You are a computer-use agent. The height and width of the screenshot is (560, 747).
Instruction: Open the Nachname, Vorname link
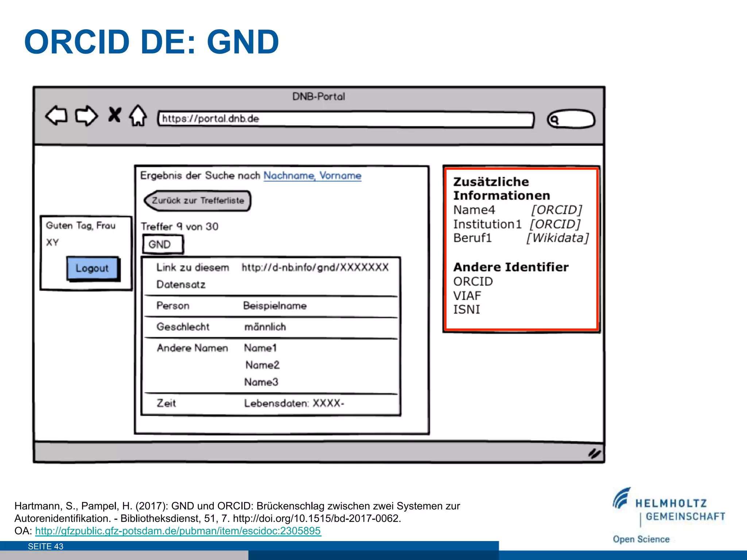(x=313, y=176)
